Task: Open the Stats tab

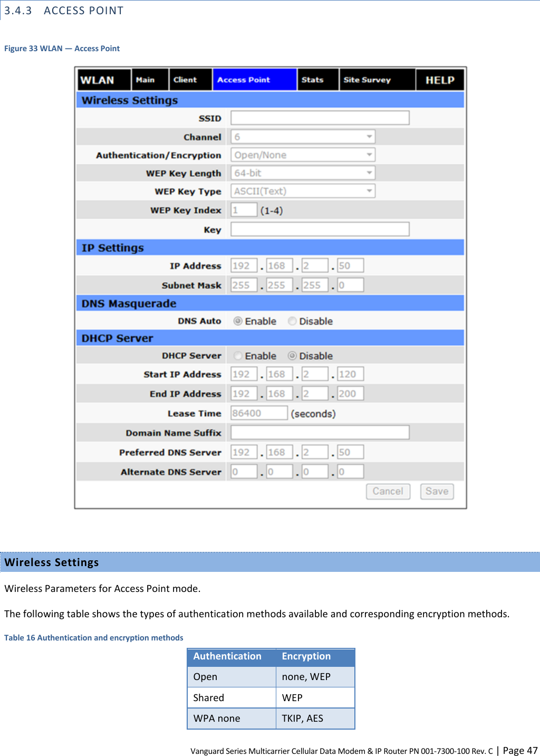Action: [317, 80]
